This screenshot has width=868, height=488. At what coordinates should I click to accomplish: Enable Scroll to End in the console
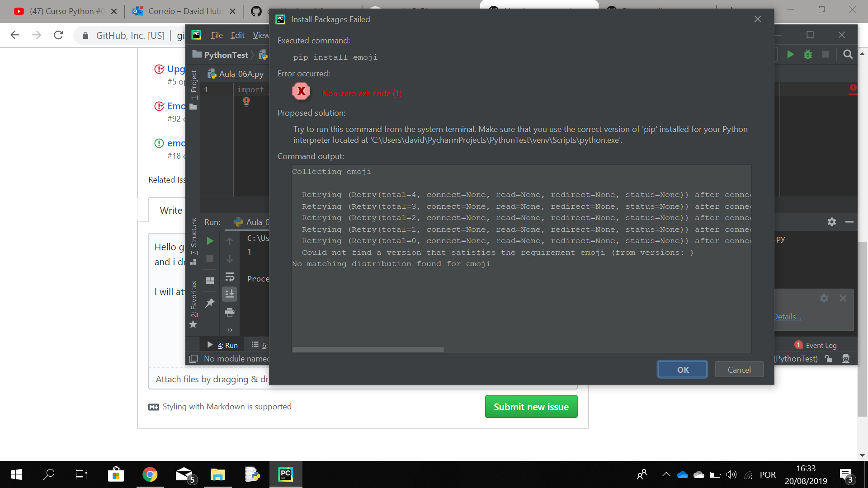click(x=230, y=294)
